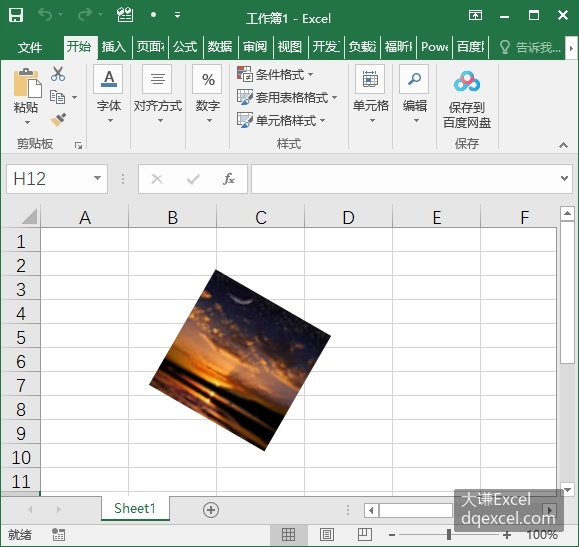The image size is (579, 547).
Task: Select the Sheet1 worksheet tab
Action: pyautogui.click(x=135, y=509)
